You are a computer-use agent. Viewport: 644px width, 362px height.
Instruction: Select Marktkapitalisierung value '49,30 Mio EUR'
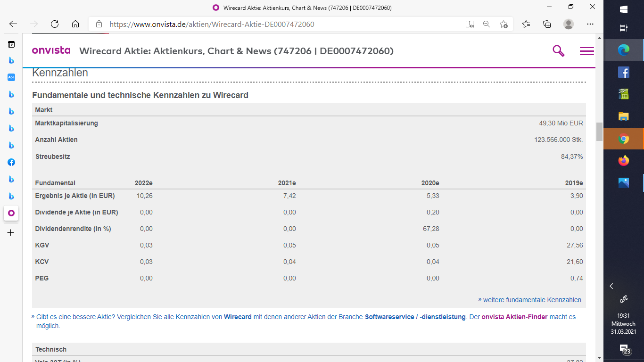point(561,123)
